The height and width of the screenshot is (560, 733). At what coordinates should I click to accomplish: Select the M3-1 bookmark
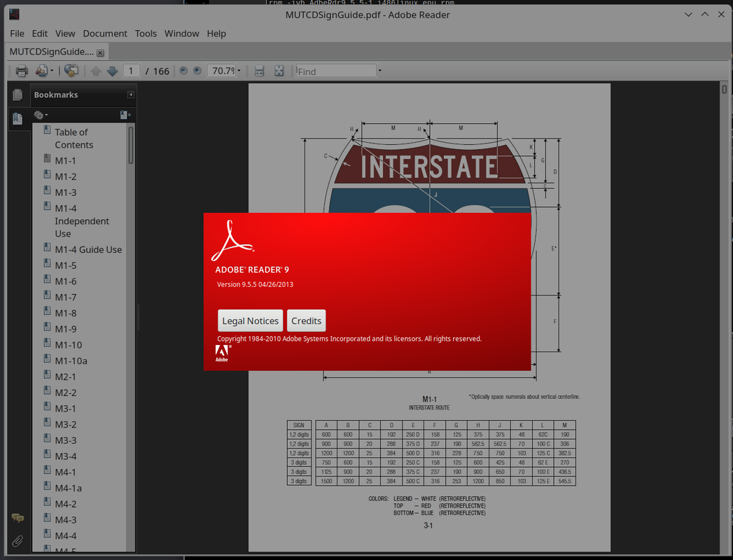click(x=65, y=409)
